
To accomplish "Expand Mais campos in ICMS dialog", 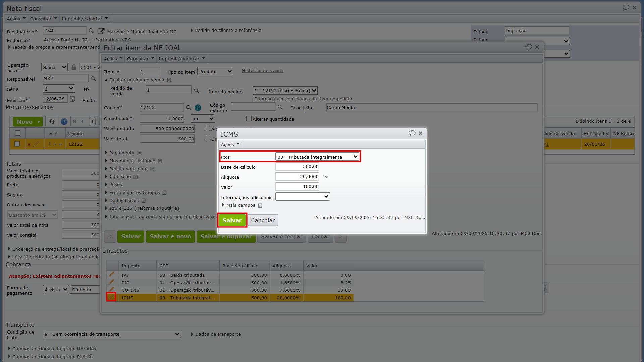I will (240, 205).
